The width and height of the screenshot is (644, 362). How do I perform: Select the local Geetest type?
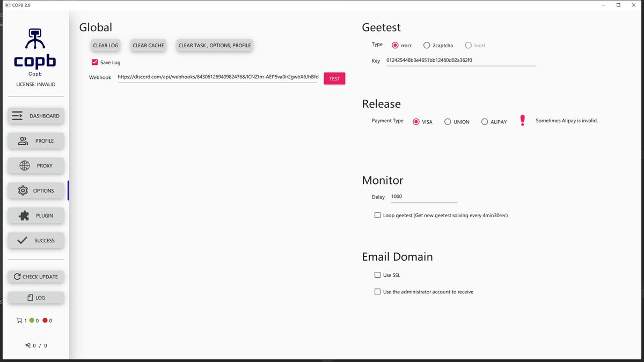click(469, 46)
